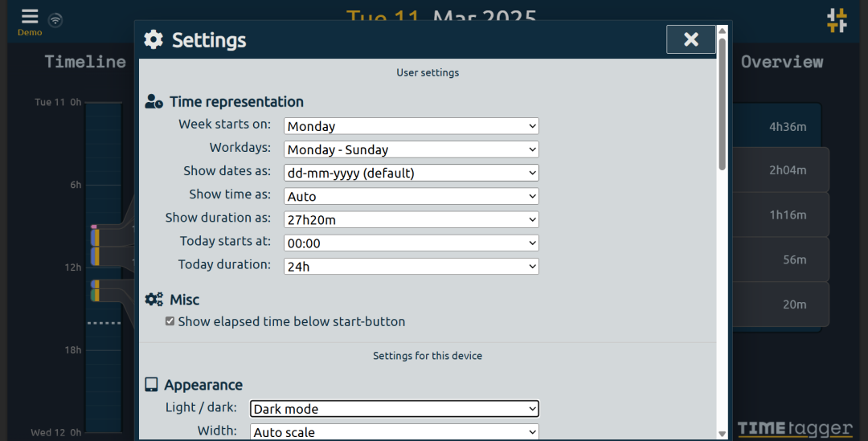Click the Overview heading behind the dialog

782,61
